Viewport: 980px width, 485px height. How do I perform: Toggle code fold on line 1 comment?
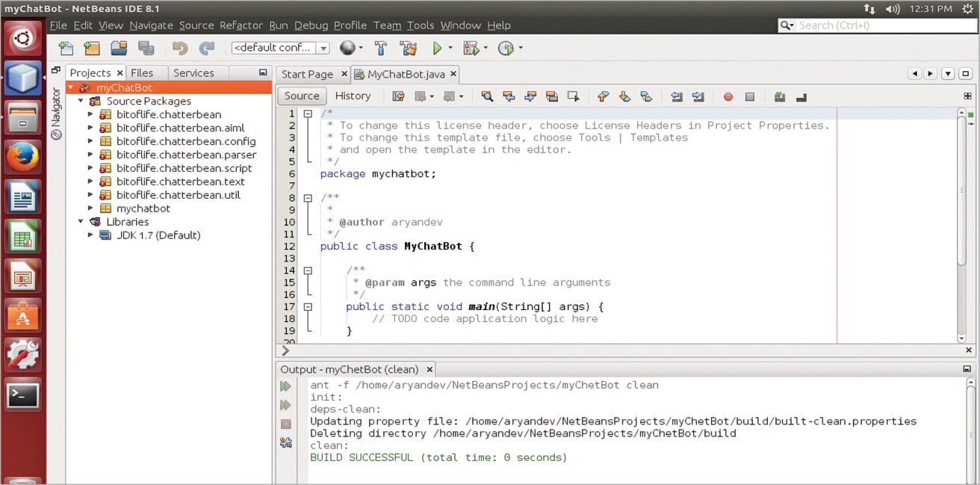(x=307, y=114)
